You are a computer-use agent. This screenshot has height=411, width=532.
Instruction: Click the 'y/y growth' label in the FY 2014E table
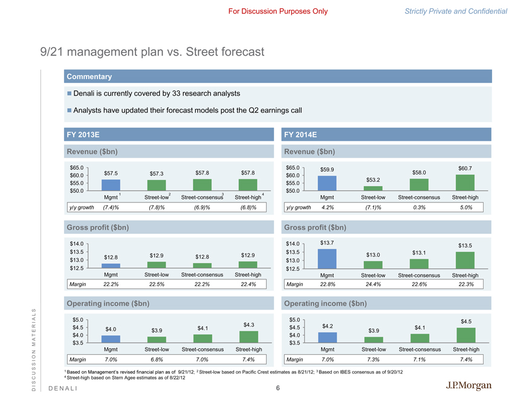tap(299, 207)
